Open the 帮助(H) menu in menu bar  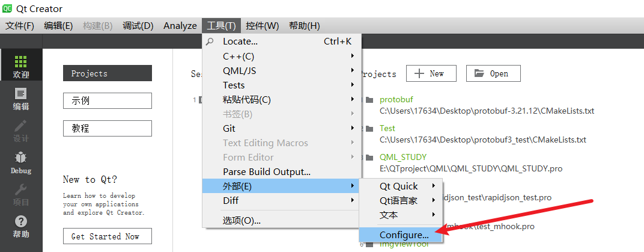(305, 26)
